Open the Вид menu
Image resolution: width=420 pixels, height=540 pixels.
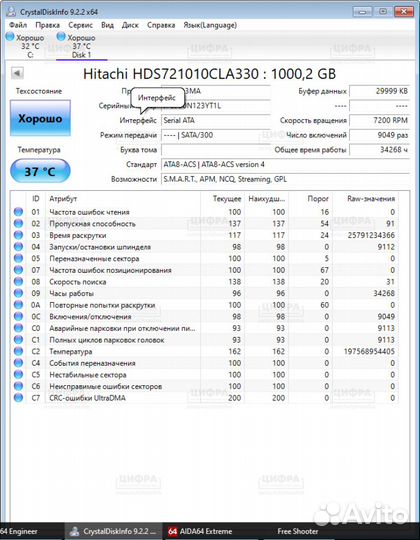[x=107, y=25]
